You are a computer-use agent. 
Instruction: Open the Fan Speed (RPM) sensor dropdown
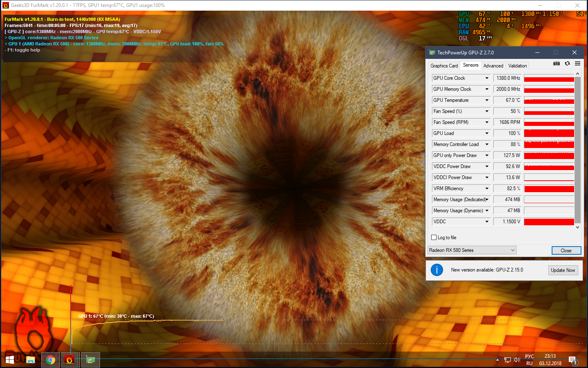pyautogui.click(x=487, y=122)
